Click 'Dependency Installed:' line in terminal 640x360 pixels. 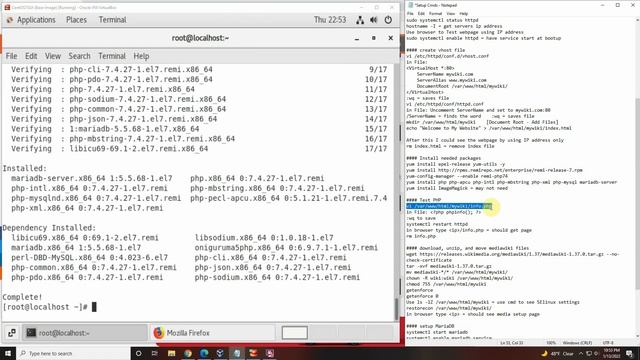pyautogui.click(x=49, y=228)
